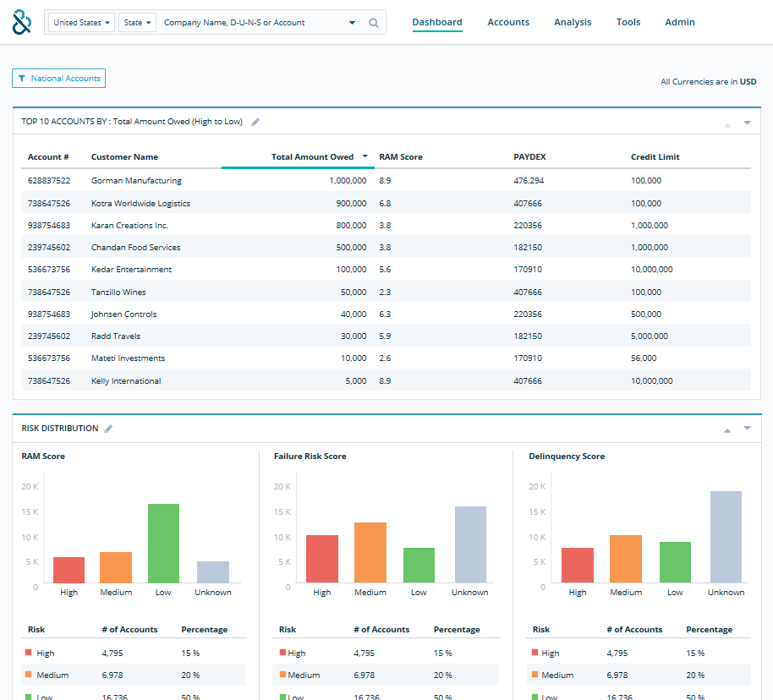The width and height of the screenshot is (773, 700).
Task: Move Top 10 Accounts panel up arrow
Action: 727,125
